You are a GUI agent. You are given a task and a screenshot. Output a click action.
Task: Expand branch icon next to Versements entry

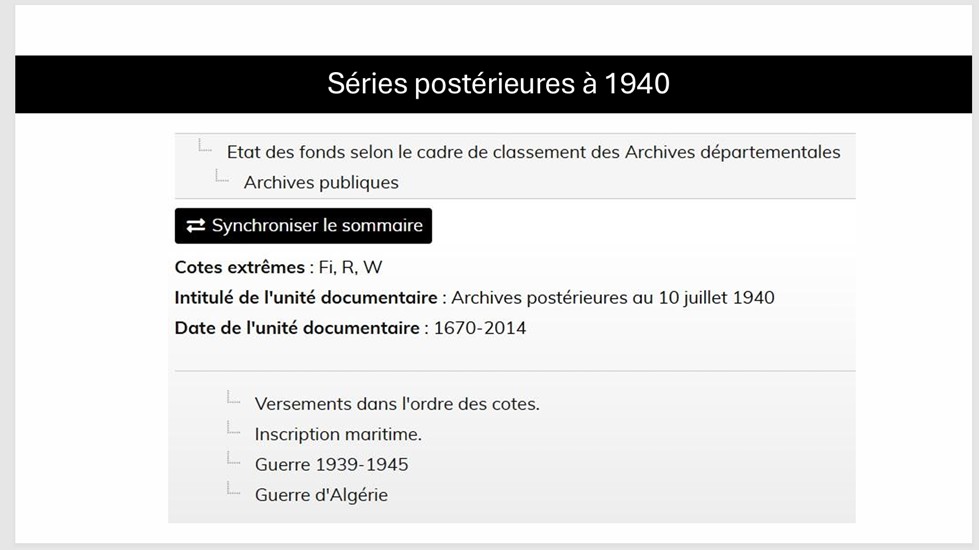click(233, 397)
